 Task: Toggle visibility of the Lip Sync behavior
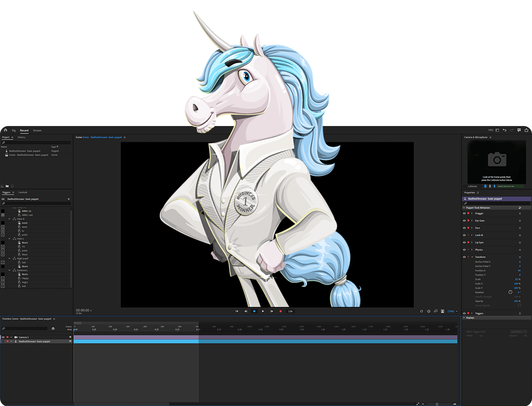[x=464, y=242]
